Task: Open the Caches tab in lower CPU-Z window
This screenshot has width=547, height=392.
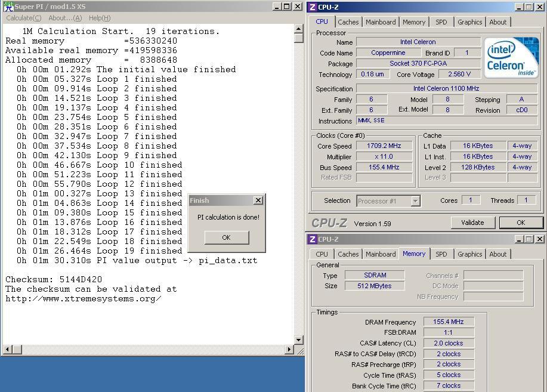Action: [x=348, y=254]
